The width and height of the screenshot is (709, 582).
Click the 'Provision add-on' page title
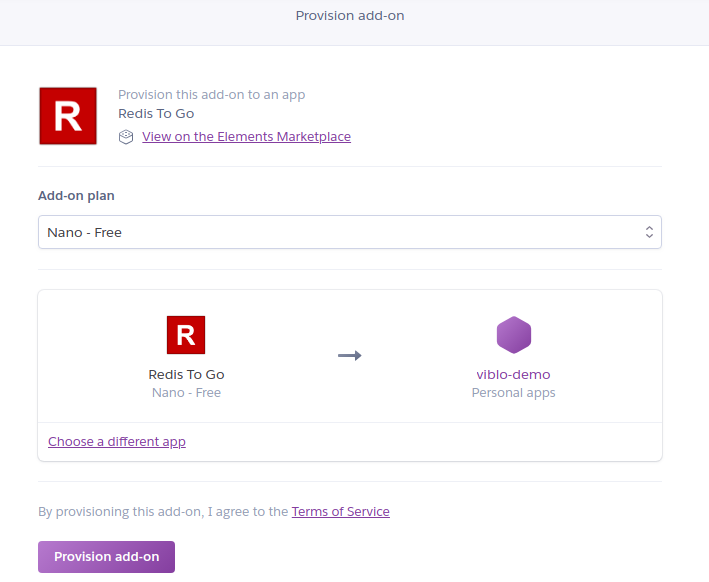(350, 15)
